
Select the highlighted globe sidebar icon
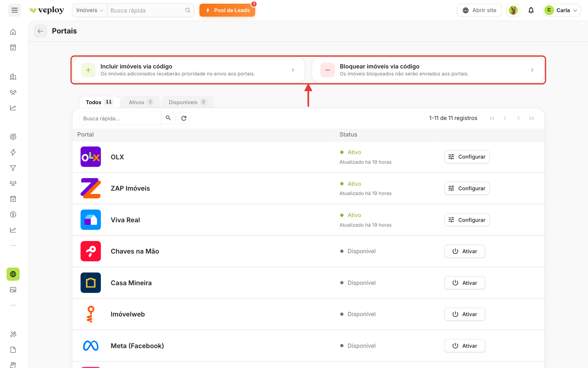click(x=13, y=274)
